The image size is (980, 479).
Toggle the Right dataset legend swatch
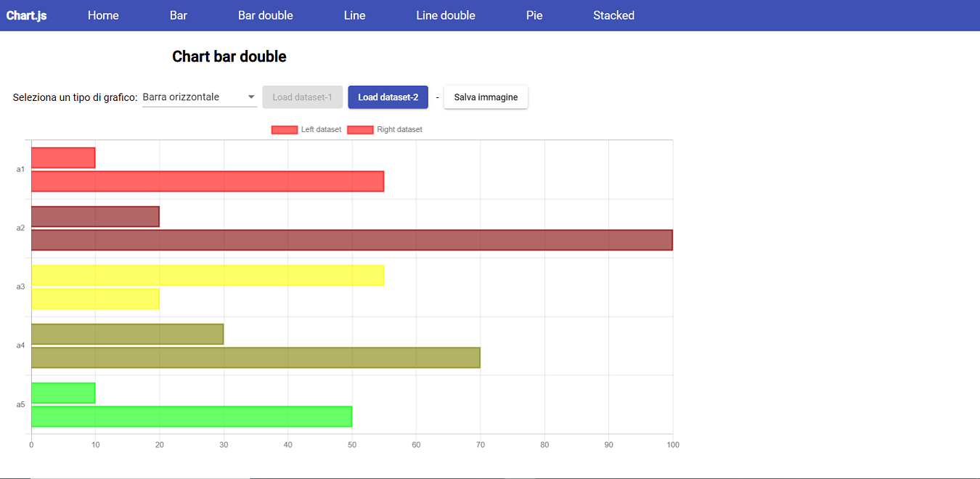click(x=361, y=129)
